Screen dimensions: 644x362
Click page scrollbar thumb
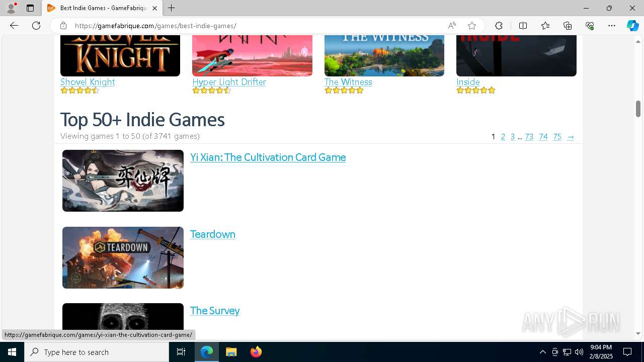pyautogui.click(x=638, y=109)
